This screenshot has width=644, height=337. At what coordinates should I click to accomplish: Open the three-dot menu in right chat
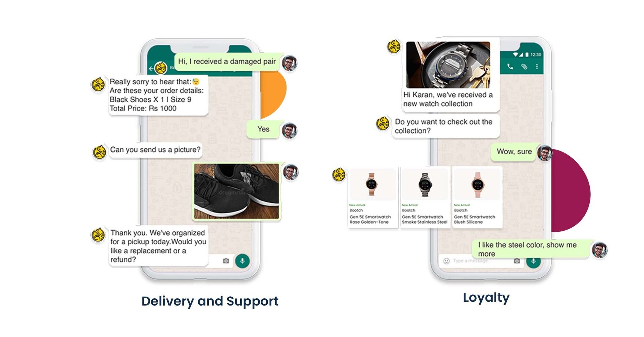click(x=537, y=66)
